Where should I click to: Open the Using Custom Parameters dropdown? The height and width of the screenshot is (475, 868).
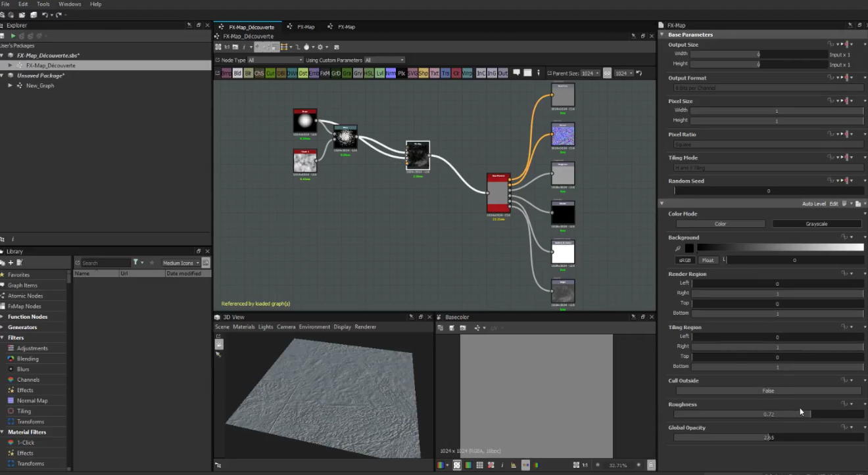(384, 60)
